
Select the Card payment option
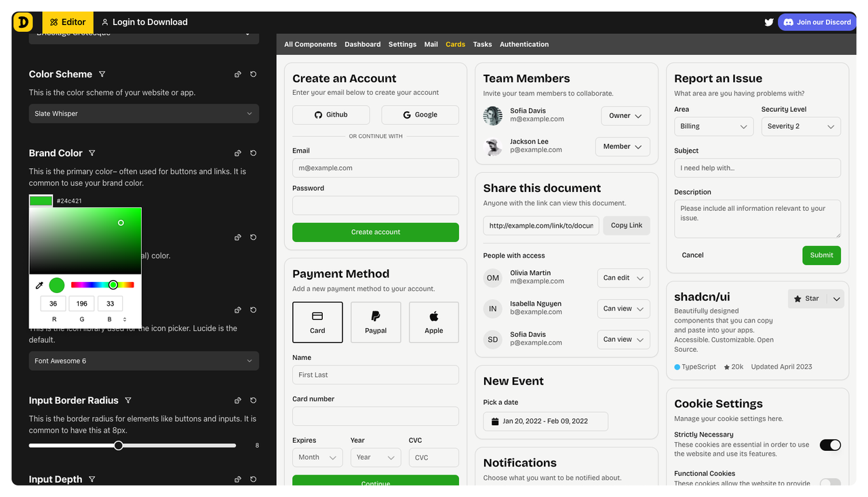tap(317, 322)
